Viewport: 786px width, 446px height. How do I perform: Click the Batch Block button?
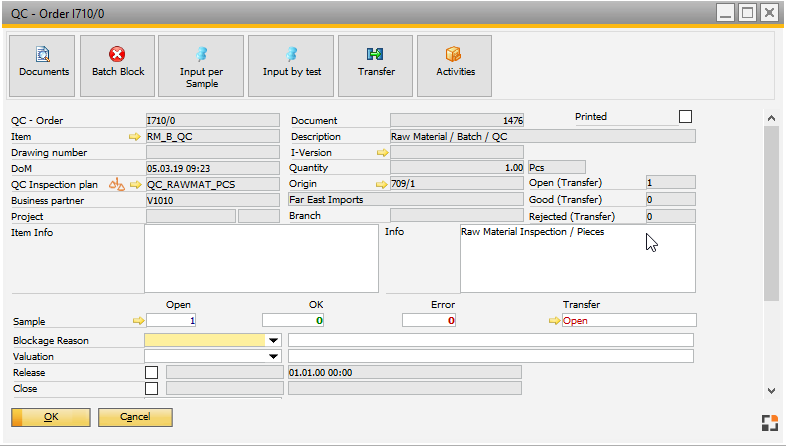click(118, 65)
